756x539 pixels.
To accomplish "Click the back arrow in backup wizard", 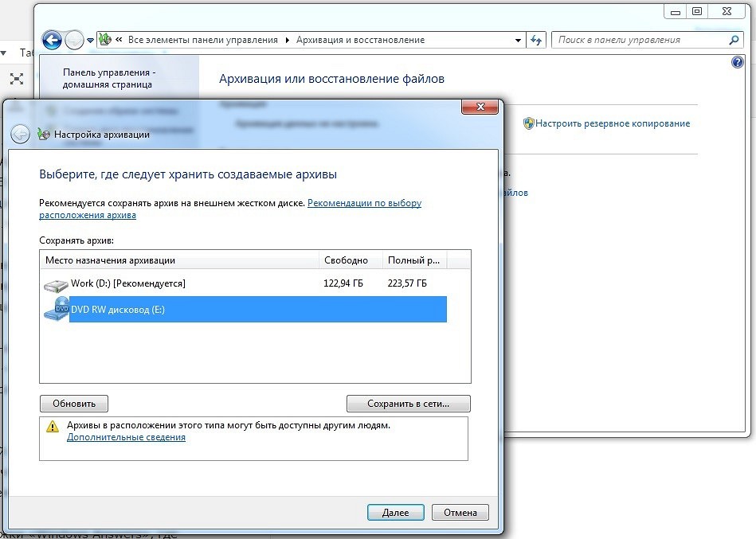I will 20,134.
